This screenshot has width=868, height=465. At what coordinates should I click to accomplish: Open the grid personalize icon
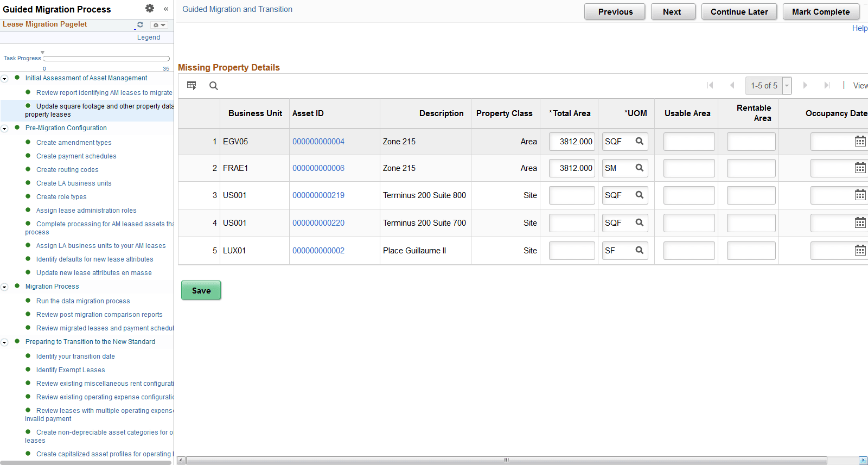pyautogui.click(x=192, y=86)
